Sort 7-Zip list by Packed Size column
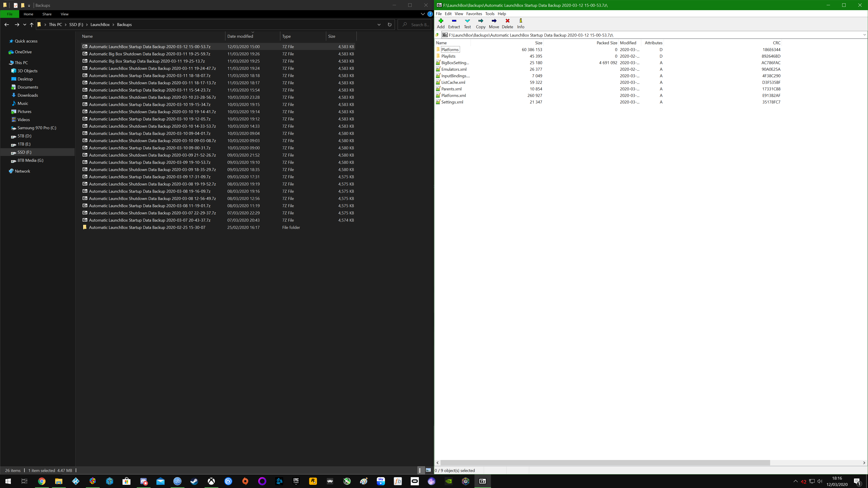This screenshot has width=868, height=488. tap(606, 43)
